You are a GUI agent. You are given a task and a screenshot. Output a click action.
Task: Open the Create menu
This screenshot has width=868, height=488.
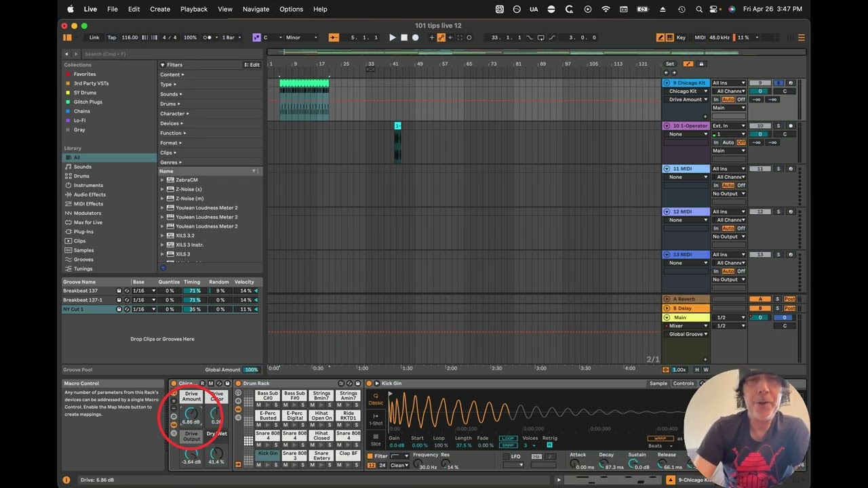(160, 9)
